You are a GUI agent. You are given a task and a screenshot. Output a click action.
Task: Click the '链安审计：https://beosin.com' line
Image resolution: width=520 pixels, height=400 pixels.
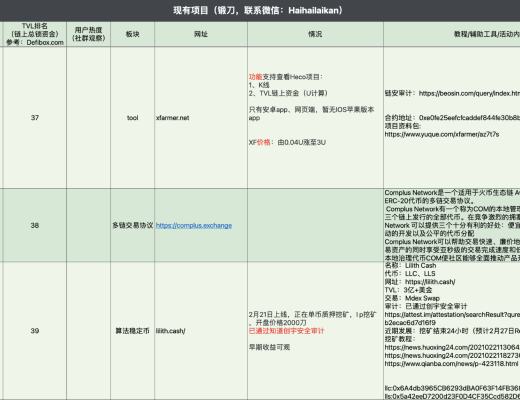click(452, 93)
